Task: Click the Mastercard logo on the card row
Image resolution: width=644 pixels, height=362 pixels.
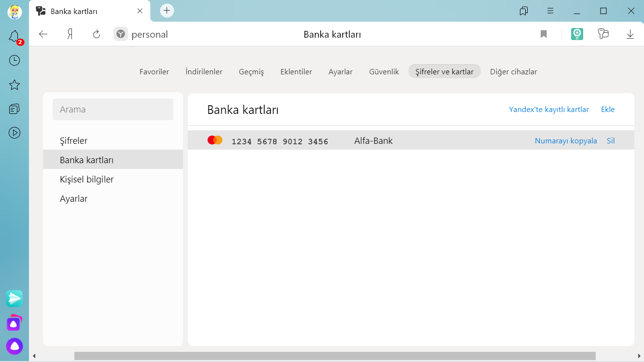Action: pyautogui.click(x=215, y=140)
